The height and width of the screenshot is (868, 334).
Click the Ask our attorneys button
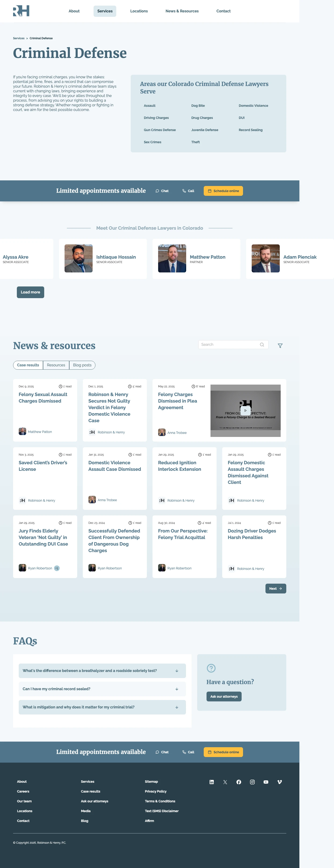pyautogui.click(x=224, y=697)
